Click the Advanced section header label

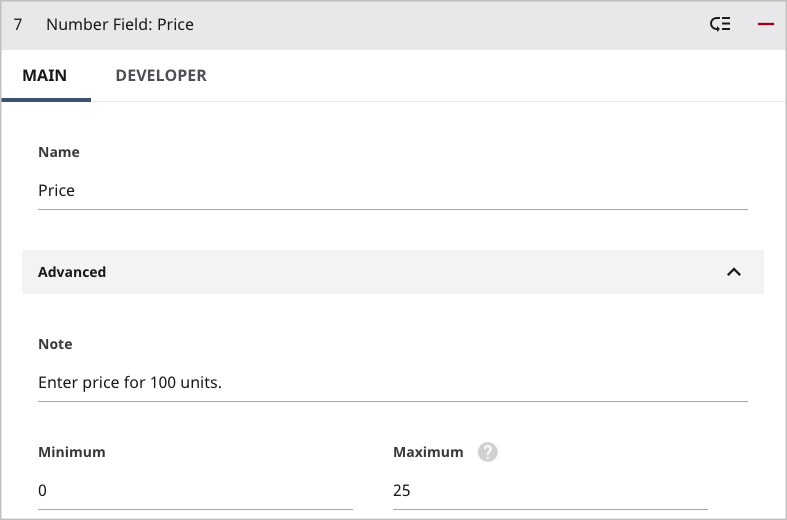[72, 272]
